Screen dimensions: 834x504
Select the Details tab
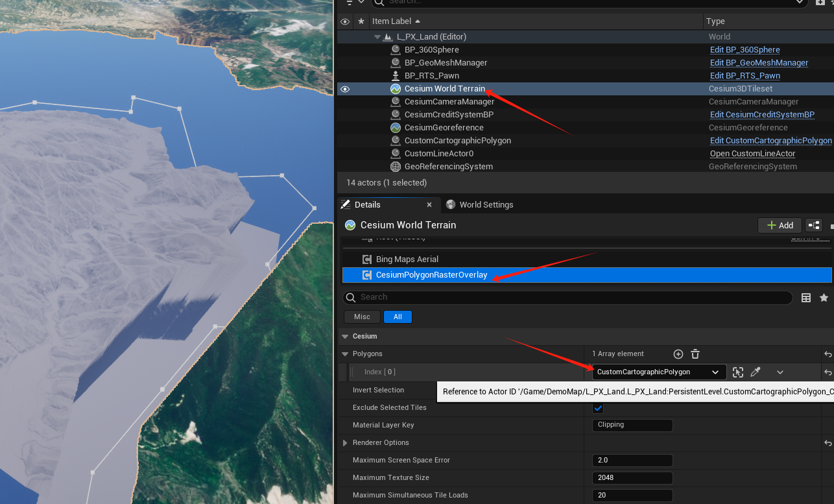pyautogui.click(x=367, y=205)
